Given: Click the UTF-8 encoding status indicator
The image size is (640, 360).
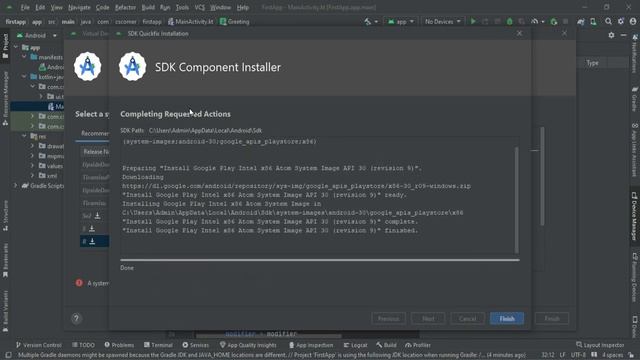Looking at the screenshot, I should point(578,355).
